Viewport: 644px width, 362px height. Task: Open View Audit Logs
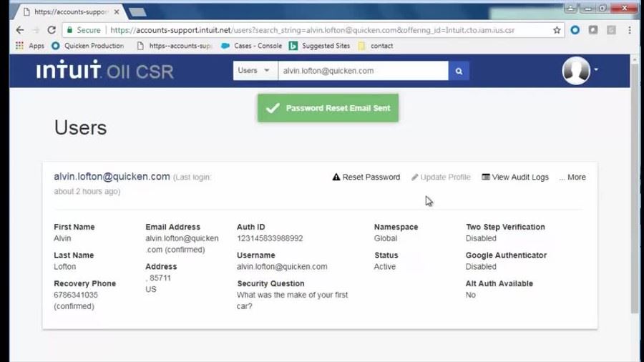point(515,177)
